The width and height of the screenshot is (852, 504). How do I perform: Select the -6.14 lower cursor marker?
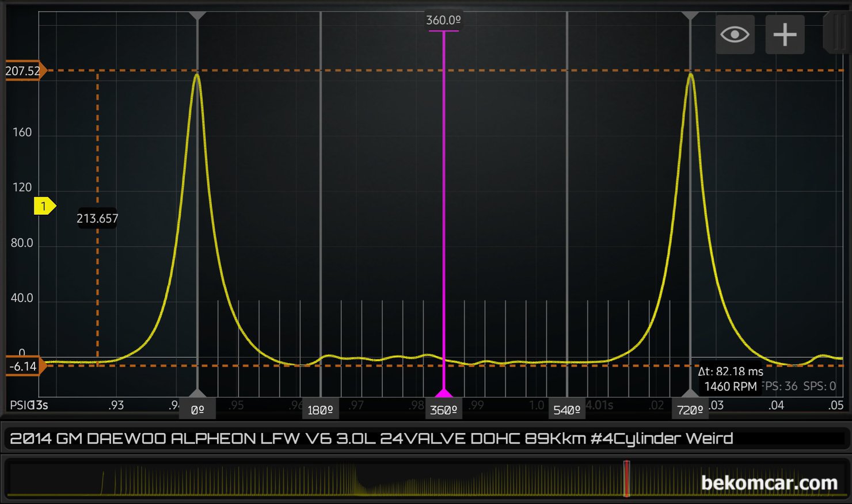pyautogui.click(x=24, y=366)
